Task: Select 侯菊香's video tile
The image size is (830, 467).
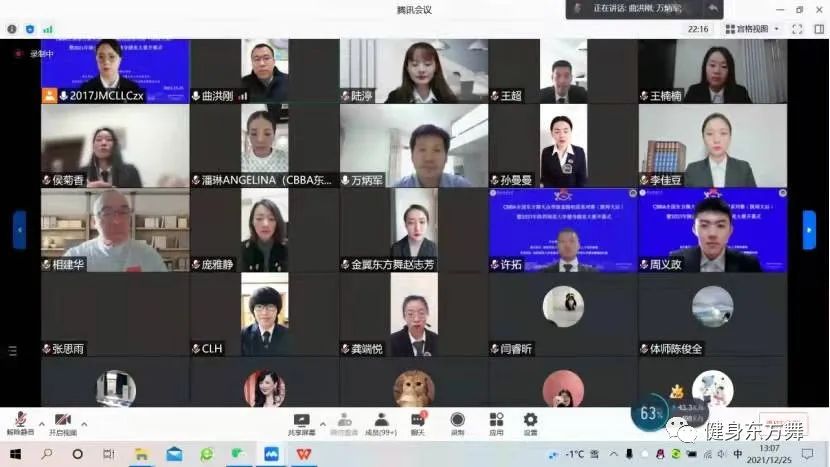Action: [115, 146]
